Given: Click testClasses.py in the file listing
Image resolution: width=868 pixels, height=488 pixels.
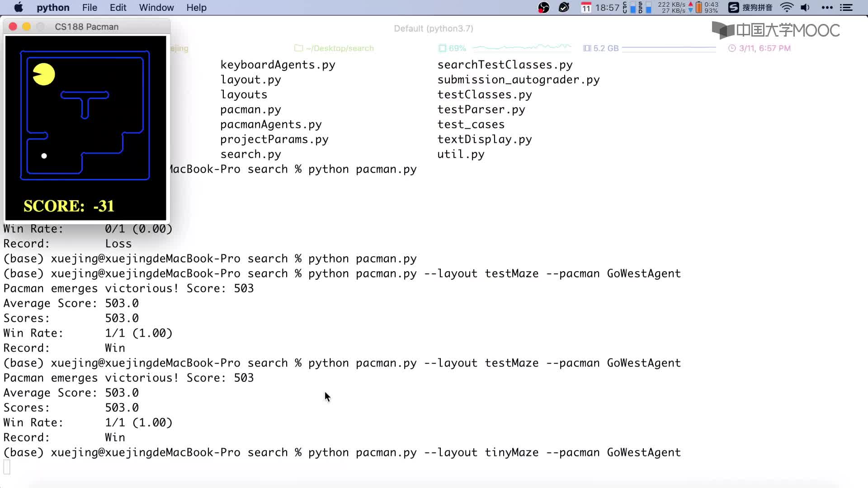Looking at the screenshot, I should click(485, 95).
